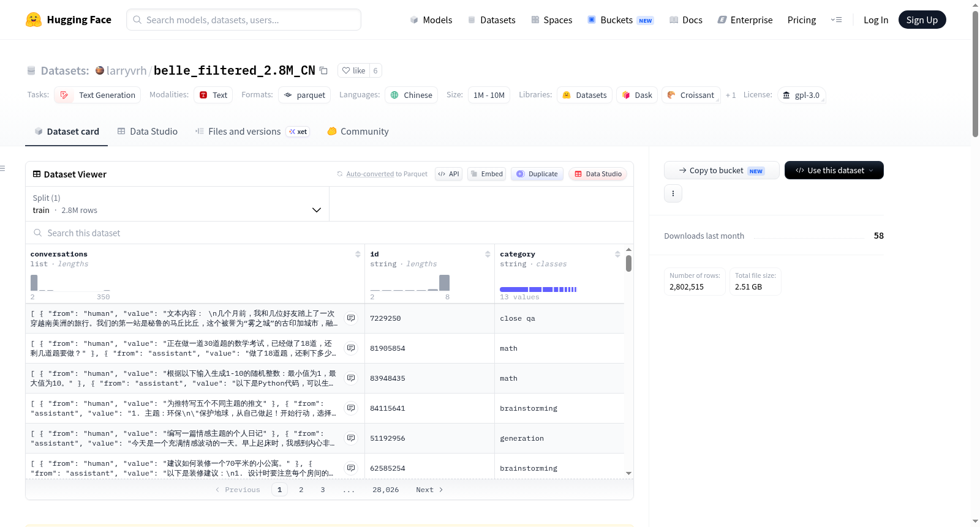Viewport: 980px width, 527px height.
Task: Click the larryvrh author link
Action: pyautogui.click(x=126, y=70)
